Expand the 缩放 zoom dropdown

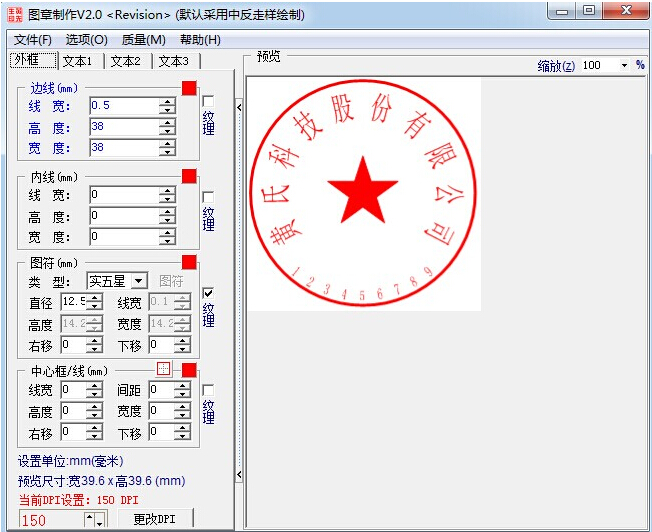tap(624, 65)
